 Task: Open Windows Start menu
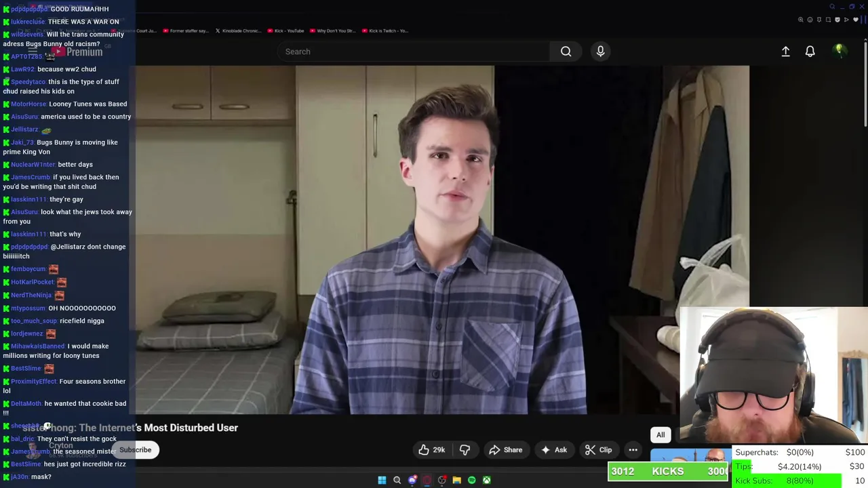[382, 480]
